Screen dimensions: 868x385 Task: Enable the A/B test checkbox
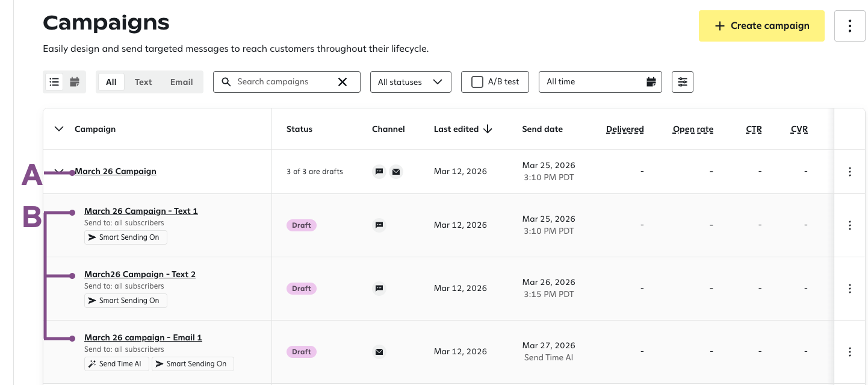477,82
